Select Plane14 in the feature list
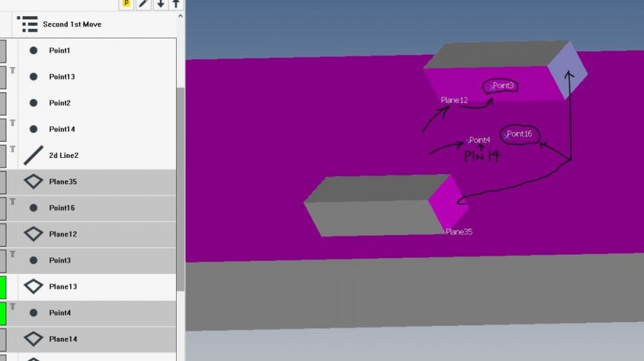The height and width of the screenshot is (361, 644). (x=63, y=339)
